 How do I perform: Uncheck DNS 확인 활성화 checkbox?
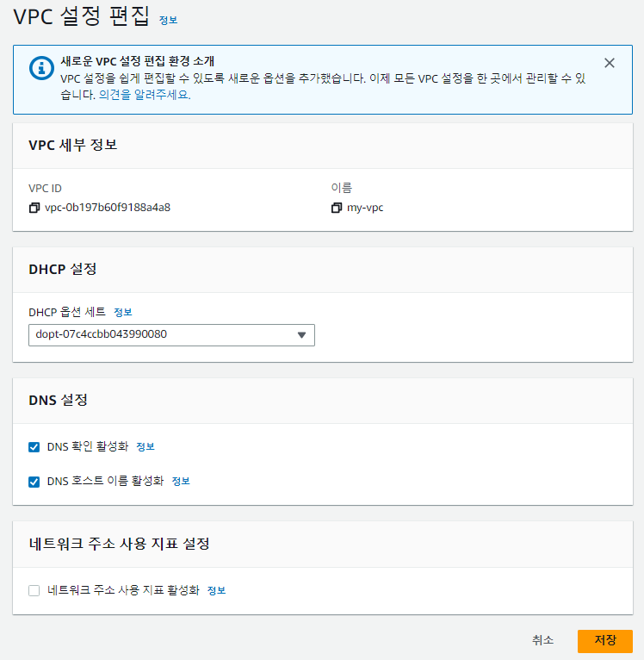click(x=34, y=447)
